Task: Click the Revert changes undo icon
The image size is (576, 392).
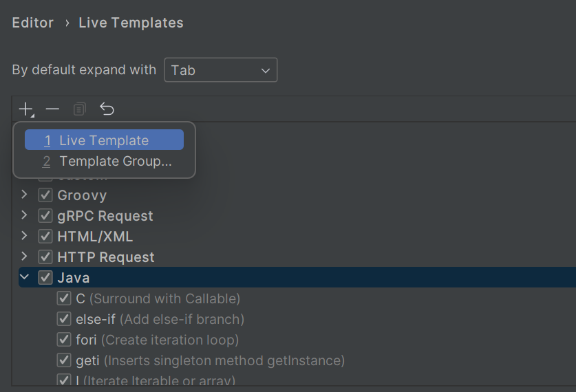Action: [x=107, y=109]
